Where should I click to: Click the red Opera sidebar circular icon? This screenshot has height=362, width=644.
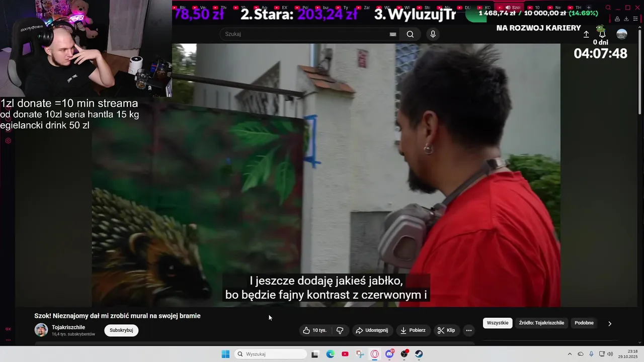click(8, 141)
